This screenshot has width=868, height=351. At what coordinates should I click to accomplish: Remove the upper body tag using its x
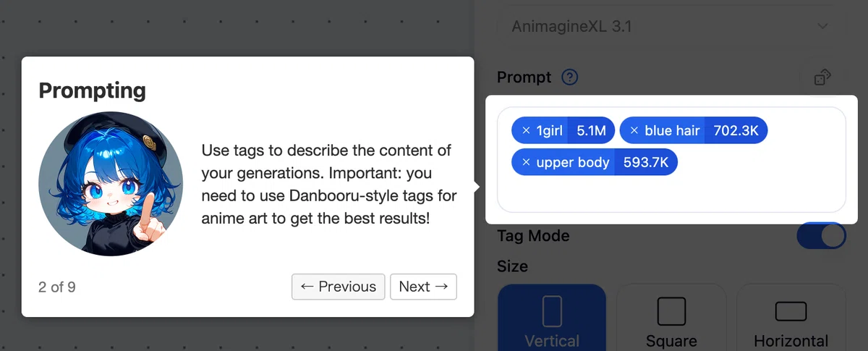tap(526, 162)
